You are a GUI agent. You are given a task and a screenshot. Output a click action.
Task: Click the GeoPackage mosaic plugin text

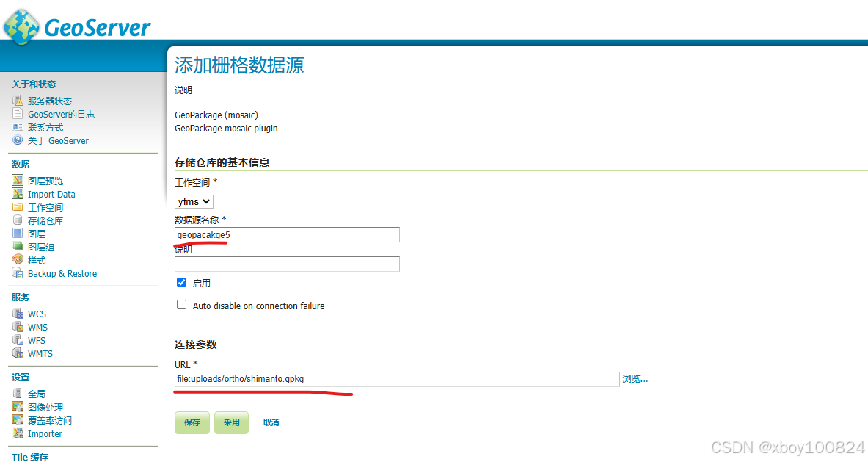(227, 129)
